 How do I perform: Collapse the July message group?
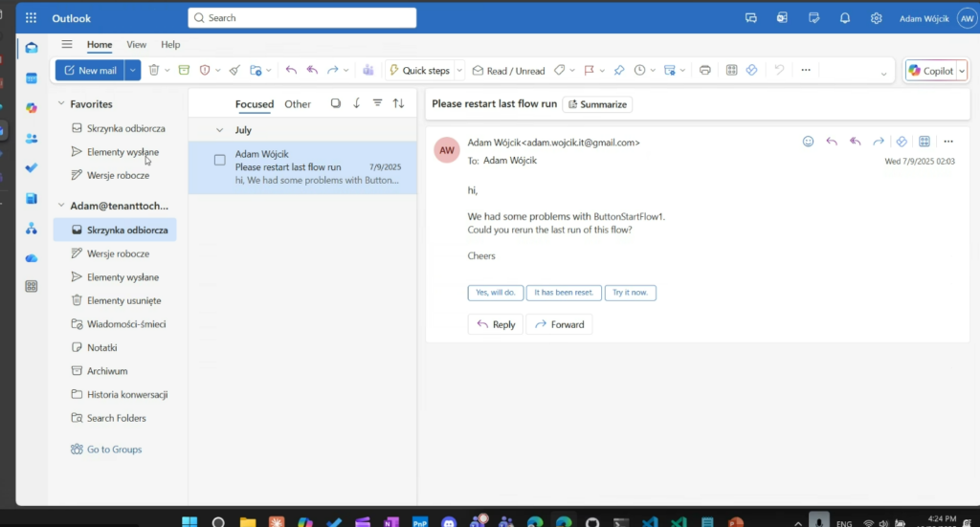tap(220, 130)
